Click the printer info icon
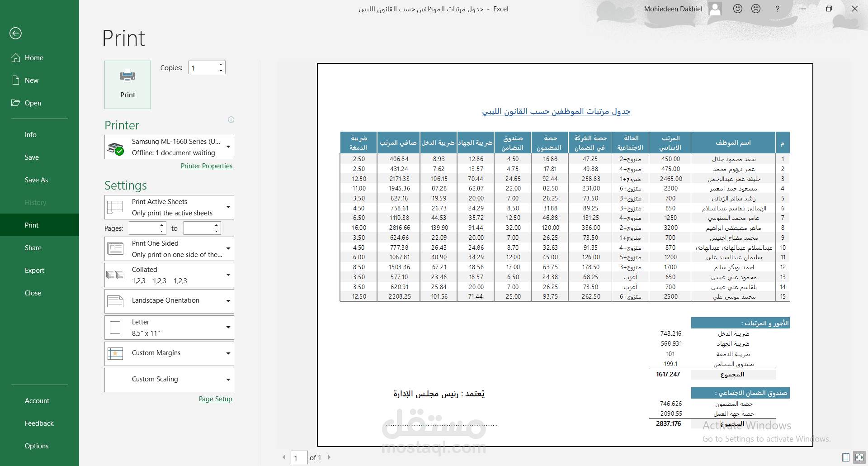This screenshot has width=868, height=466. tap(231, 120)
